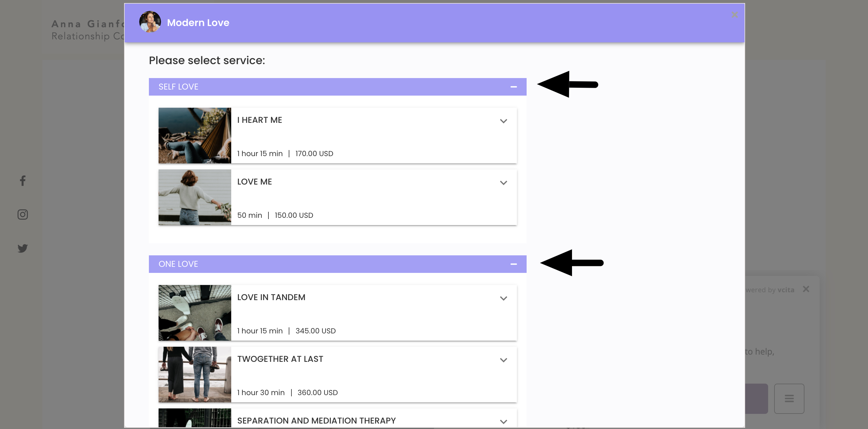The height and width of the screenshot is (429, 868).
Task: Select SEPARATION AND MEDIATION THERAPY title
Action: tap(316, 420)
